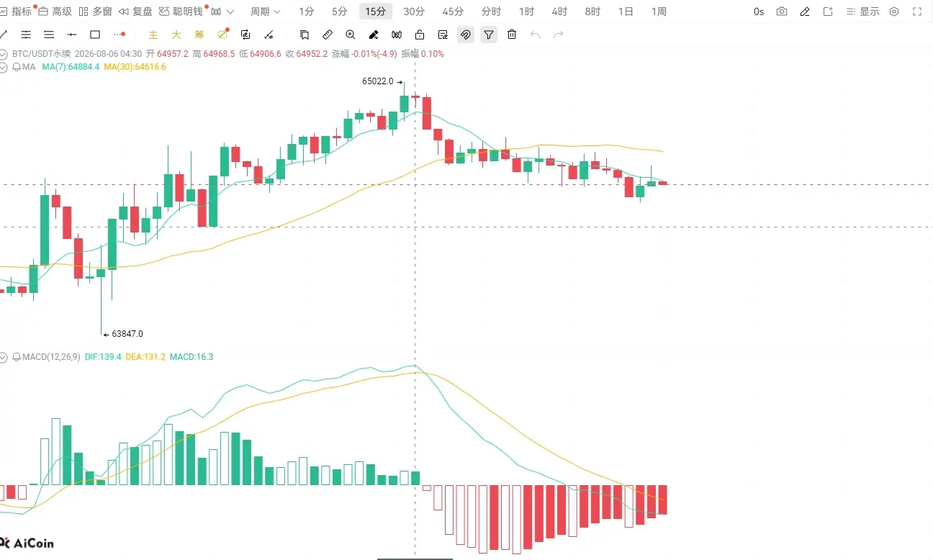Select the trend line drawing tool
Viewport: 933px width, 560px height.
tap(4, 35)
